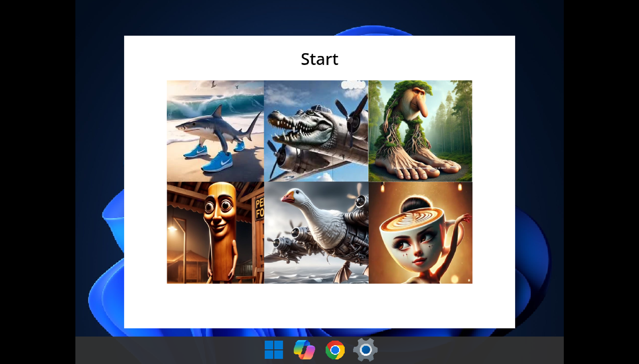Pick the wooden log character image
This screenshot has width=639, height=364.
click(215, 233)
